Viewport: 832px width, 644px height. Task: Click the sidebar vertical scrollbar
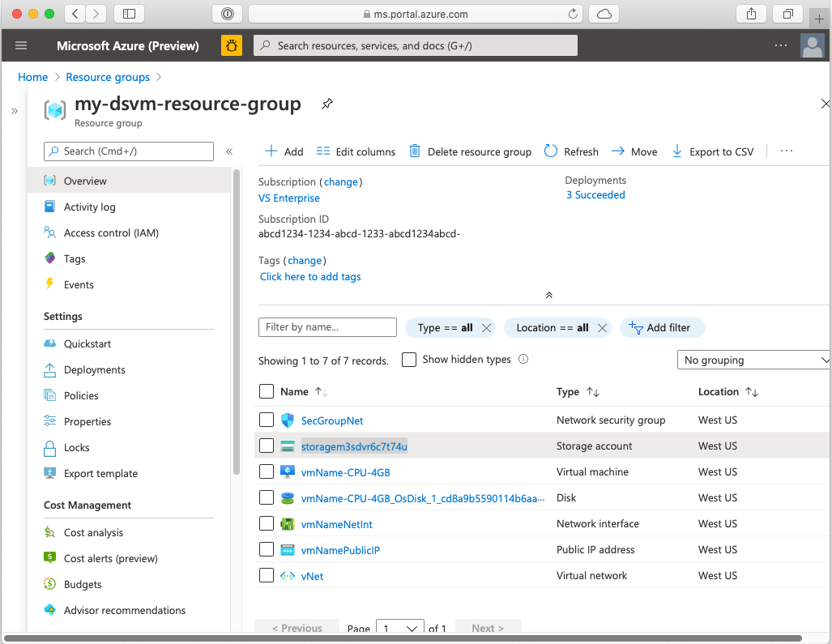tap(237, 324)
